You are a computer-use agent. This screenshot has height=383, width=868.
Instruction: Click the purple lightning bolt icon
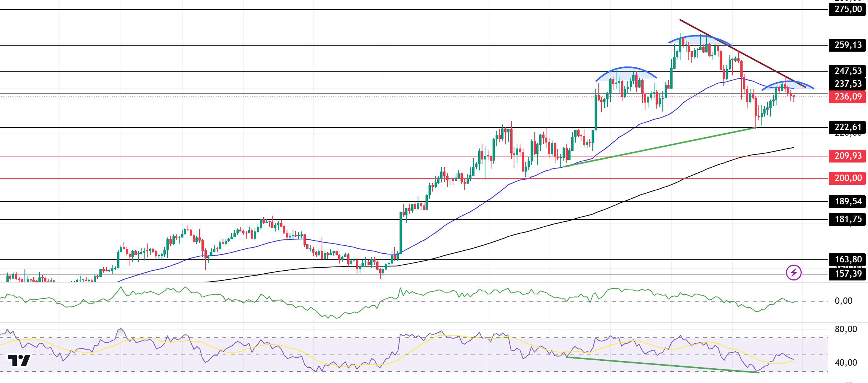click(793, 273)
